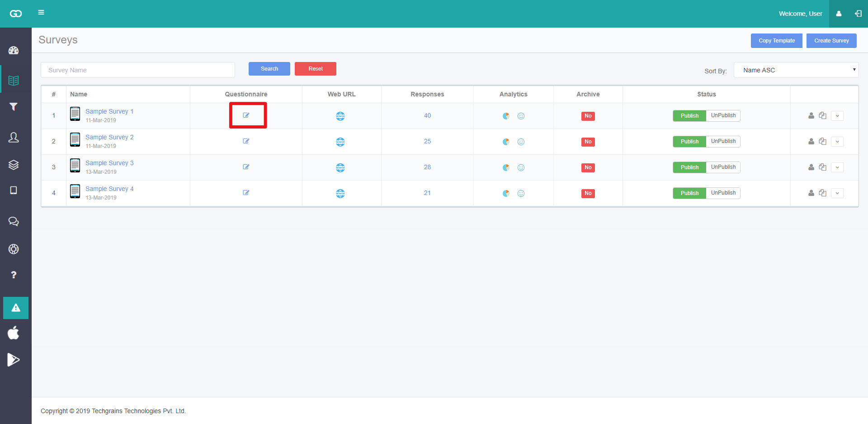Set Sample Survey 1 status to UnPublish
Viewport: 868px width, 424px height.
tap(723, 116)
